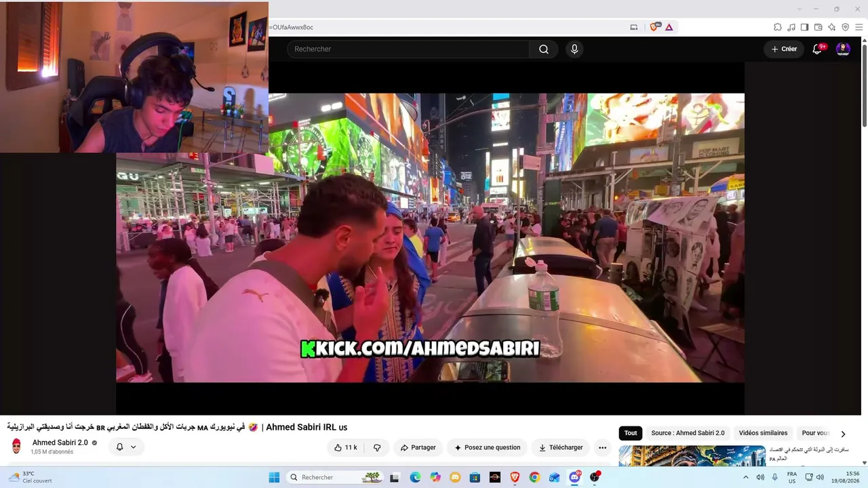
Task: Launch Microsoft Edge from taskbar
Action: pos(415,477)
